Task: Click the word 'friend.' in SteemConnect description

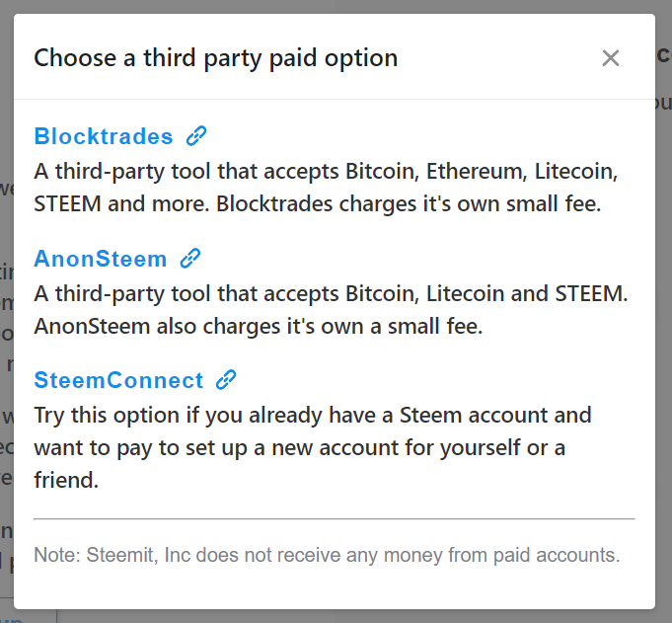Action: coord(66,480)
